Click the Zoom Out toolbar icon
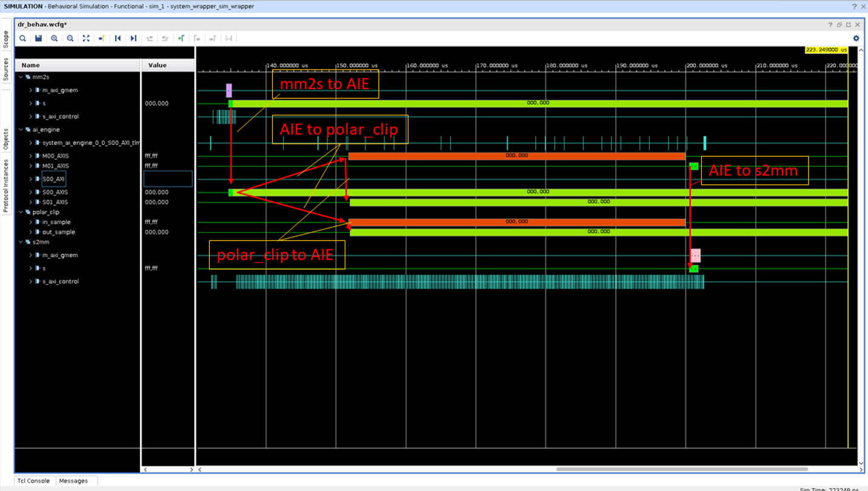 [70, 38]
